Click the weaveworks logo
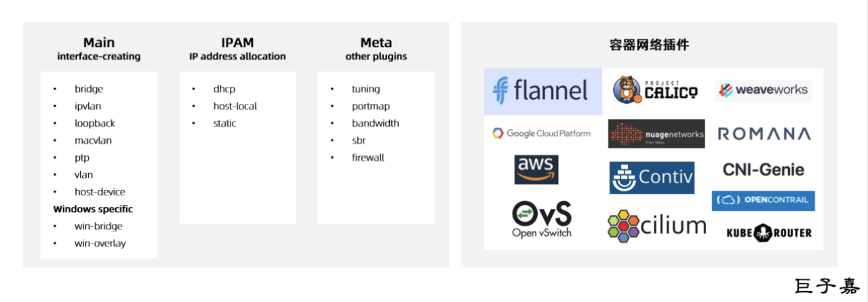868x302 pixels. pyautogui.click(x=763, y=90)
